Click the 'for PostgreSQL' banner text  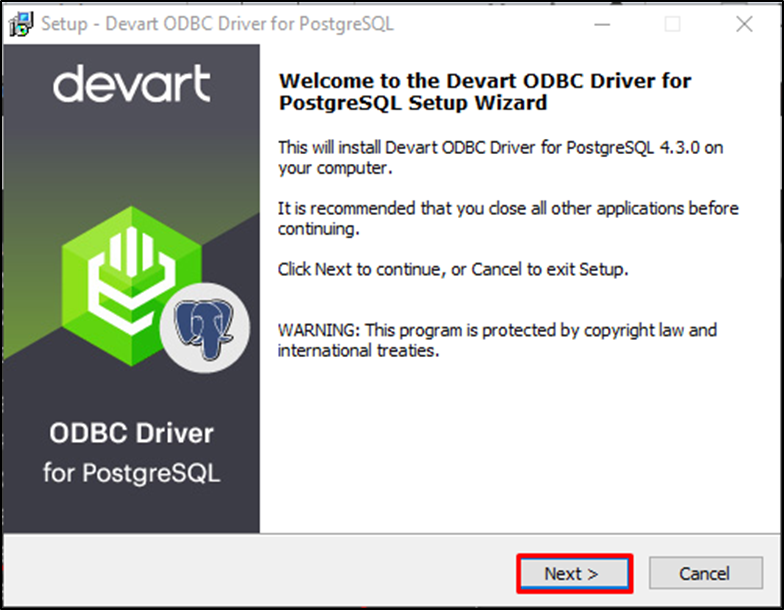tap(132, 472)
